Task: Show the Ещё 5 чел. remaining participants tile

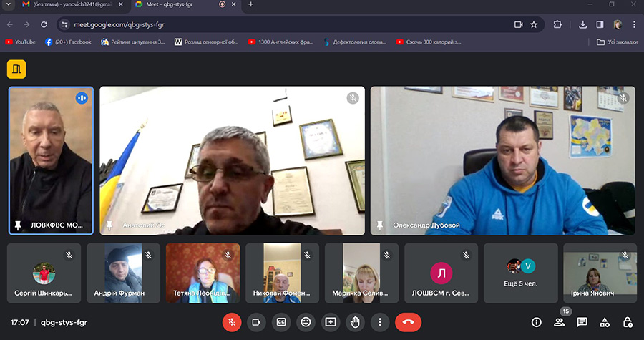Action: (x=521, y=273)
